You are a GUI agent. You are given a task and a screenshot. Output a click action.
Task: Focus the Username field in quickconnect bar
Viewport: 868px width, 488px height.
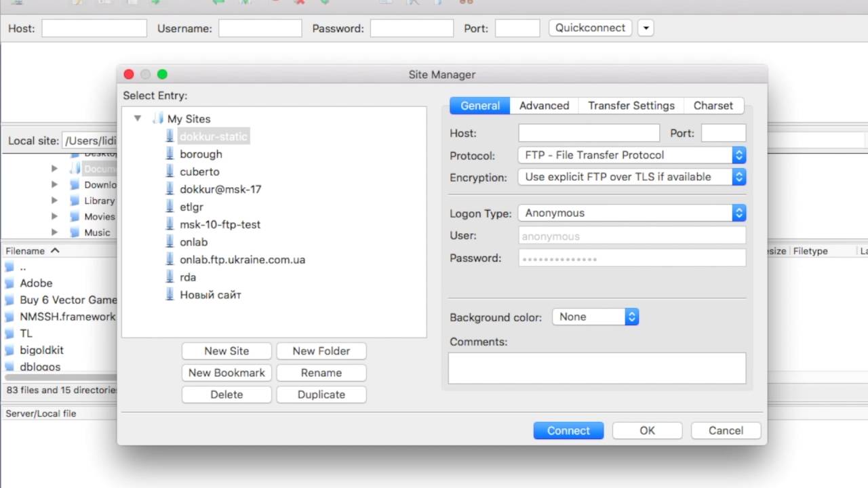[x=260, y=28]
